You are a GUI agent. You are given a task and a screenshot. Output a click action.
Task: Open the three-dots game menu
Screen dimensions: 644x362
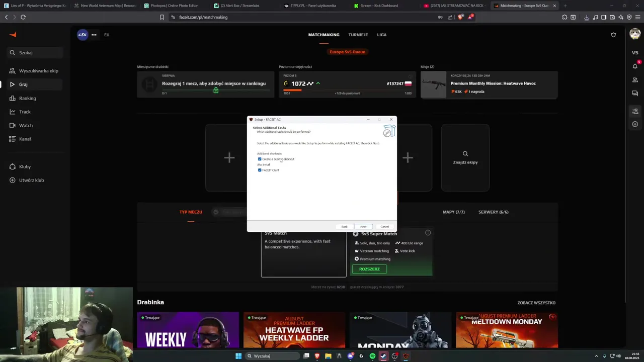click(94, 35)
